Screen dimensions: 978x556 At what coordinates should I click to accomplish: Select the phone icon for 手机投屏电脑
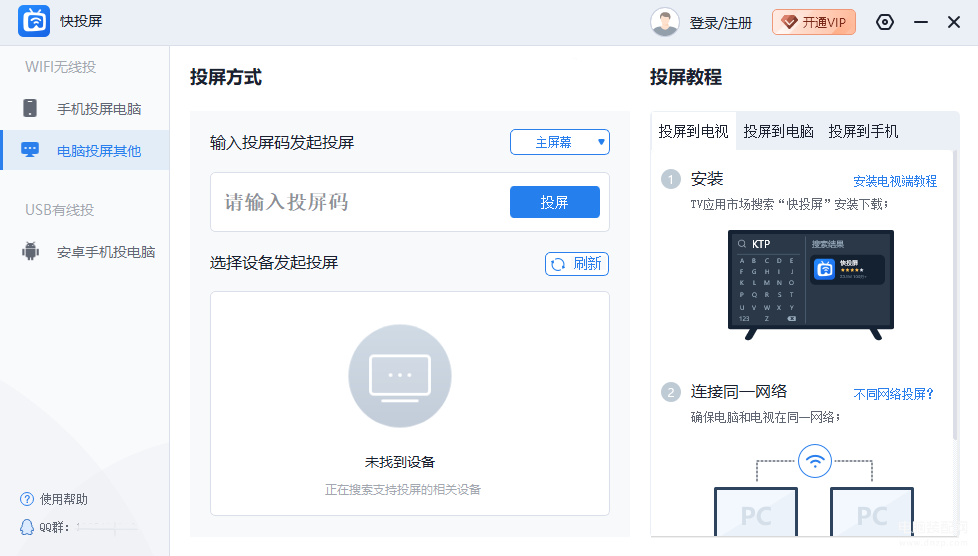[29, 108]
